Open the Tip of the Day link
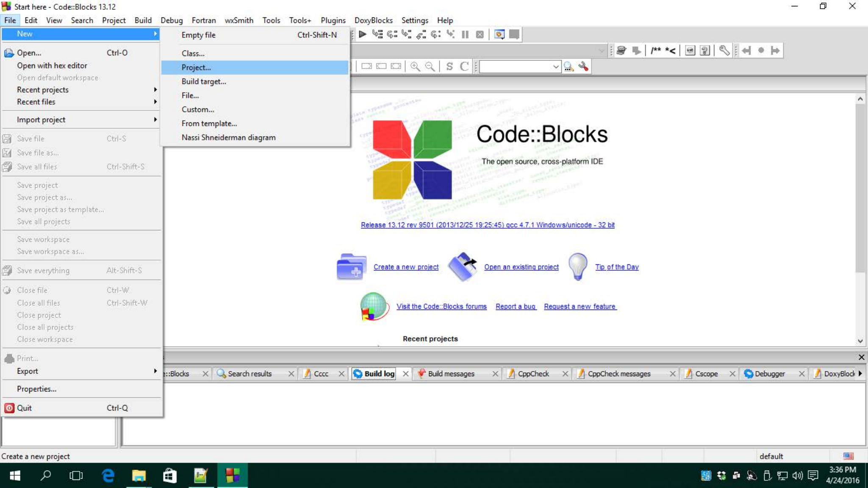Image resolution: width=868 pixels, height=488 pixels. (x=617, y=267)
